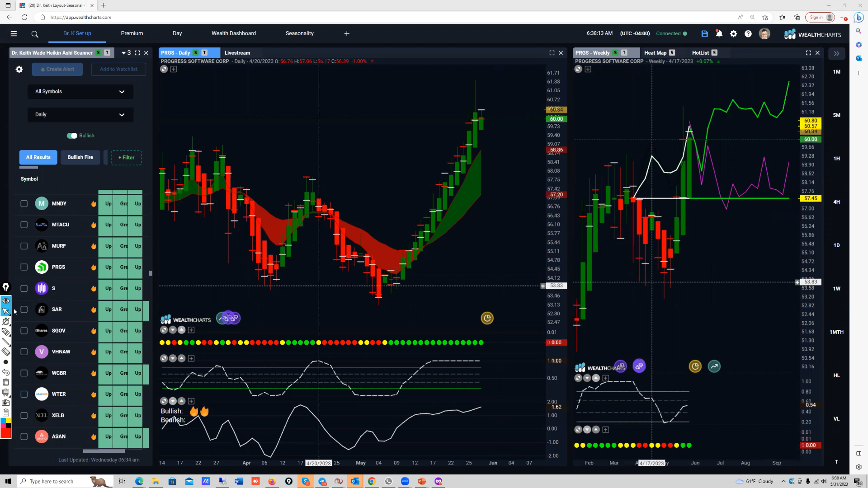Click the teal trend arrow icon on weekly chart
Viewport: 868px width, 488px height.
[714, 366]
